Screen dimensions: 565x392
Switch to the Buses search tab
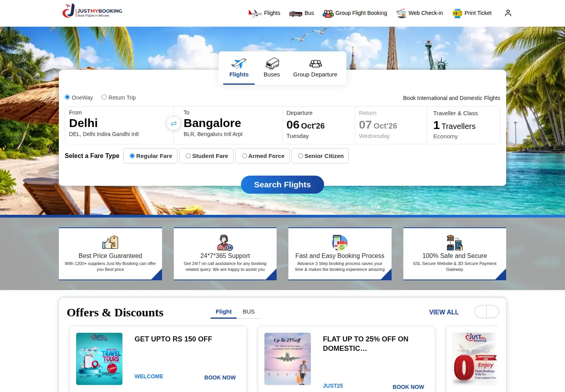272,68
